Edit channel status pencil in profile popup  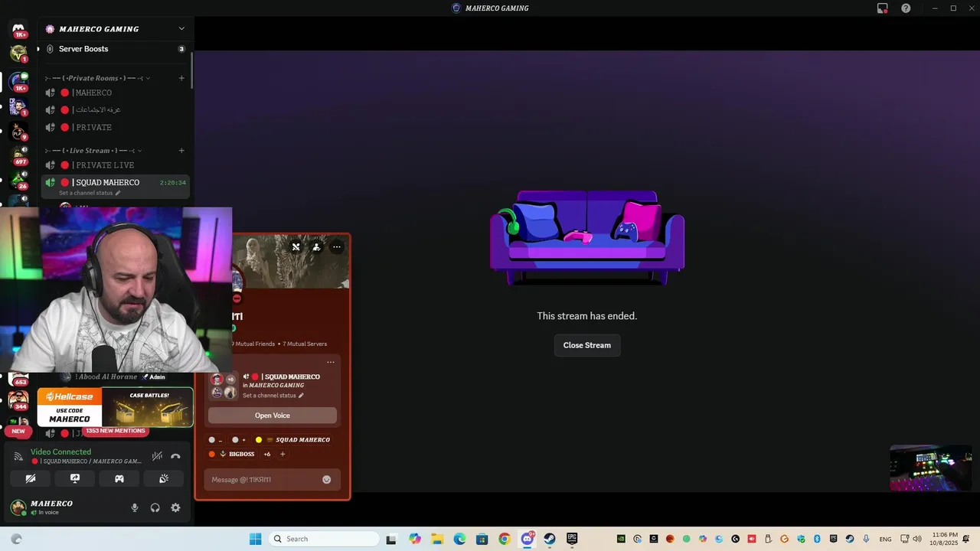pyautogui.click(x=301, y=396)
